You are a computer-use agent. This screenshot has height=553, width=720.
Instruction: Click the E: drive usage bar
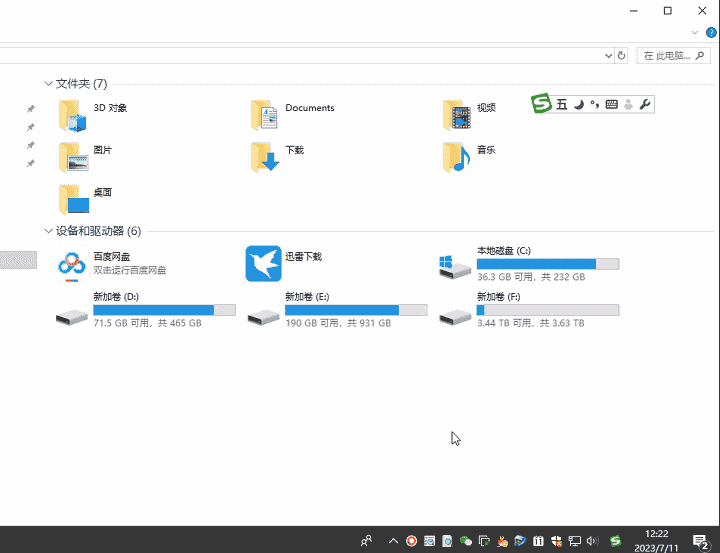pyautogui.click(x=356, y=310)
